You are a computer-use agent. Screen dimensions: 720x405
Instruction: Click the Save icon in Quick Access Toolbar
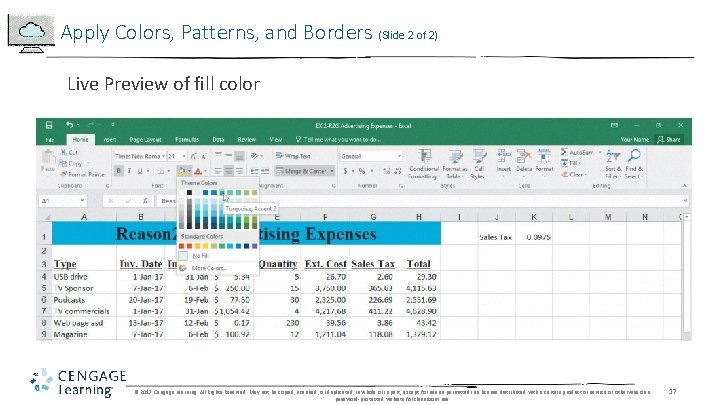point(49,125)
